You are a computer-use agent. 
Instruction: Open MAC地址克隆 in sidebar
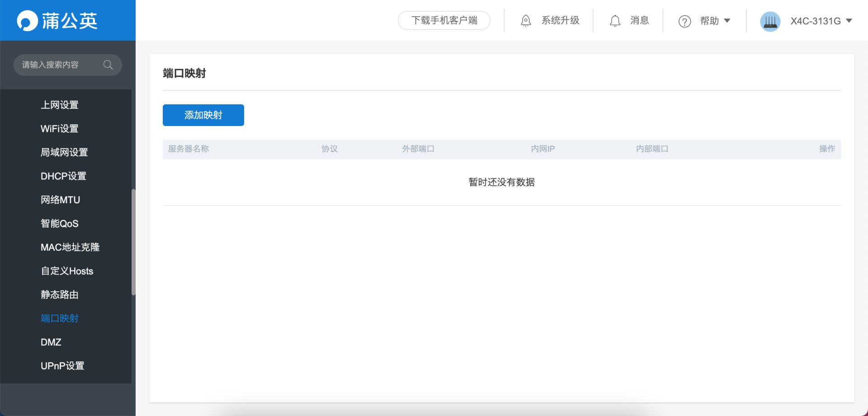pyautogui.click(x=70, y=247)
